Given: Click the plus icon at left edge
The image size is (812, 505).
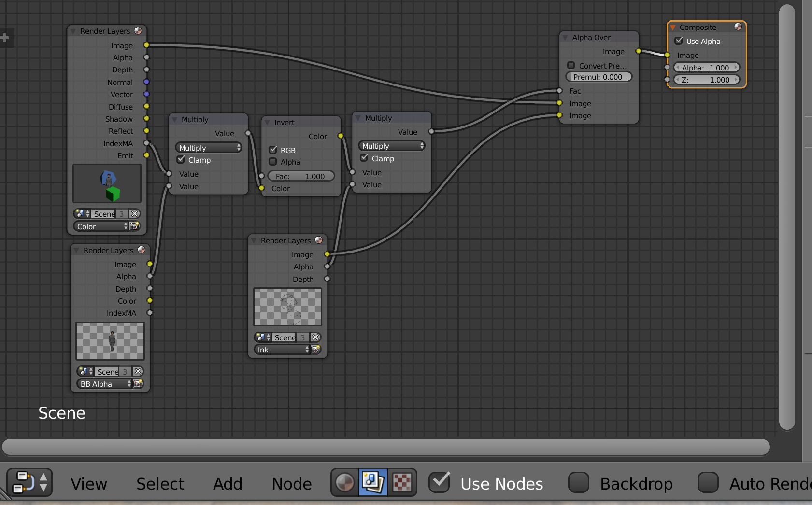Looking at the screenshot, I should coord(5,38).
